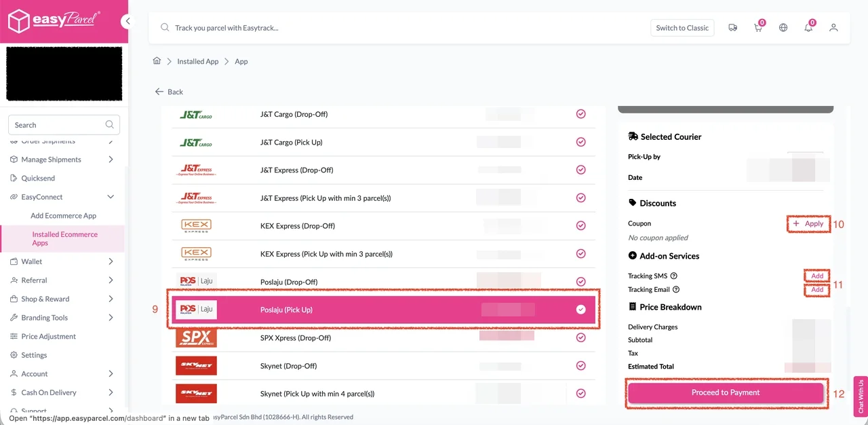
Task: Select the SPX Xpress (Drop-Off) checkmark
Action: (x=580, y=337)
